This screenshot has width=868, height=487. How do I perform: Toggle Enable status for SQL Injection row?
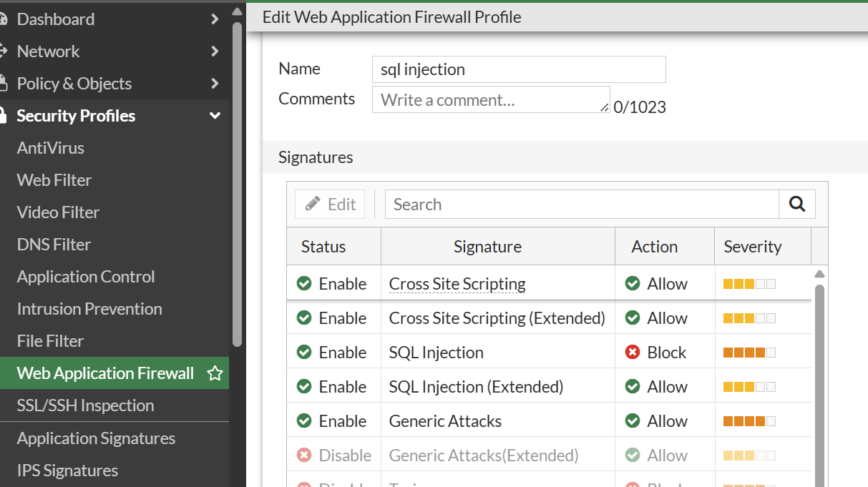coord(304,353)
